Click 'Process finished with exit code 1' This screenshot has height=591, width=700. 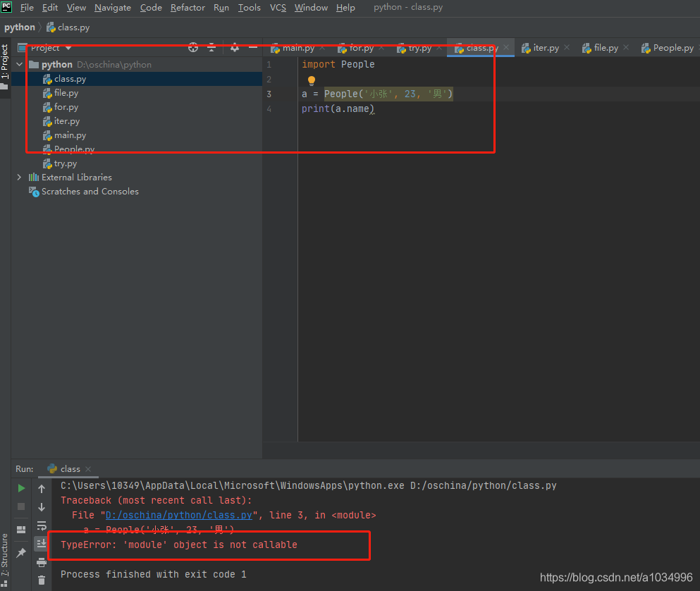point(154,575)
